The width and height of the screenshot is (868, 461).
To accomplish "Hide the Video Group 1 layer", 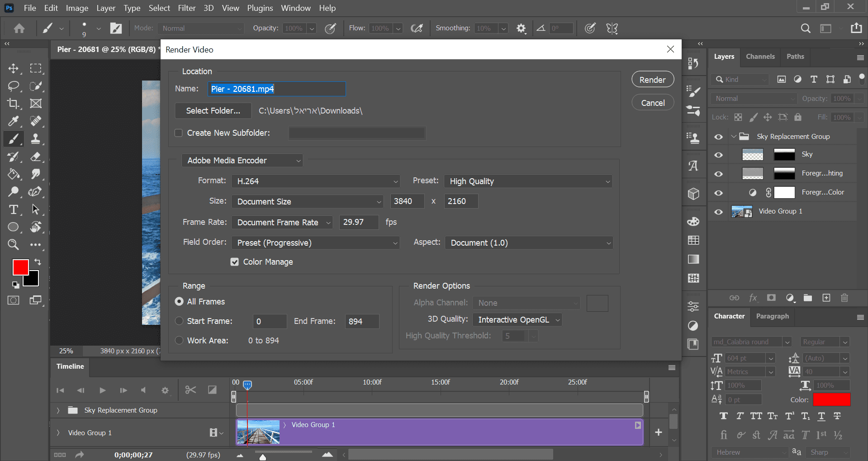I will tap(718, 212).
